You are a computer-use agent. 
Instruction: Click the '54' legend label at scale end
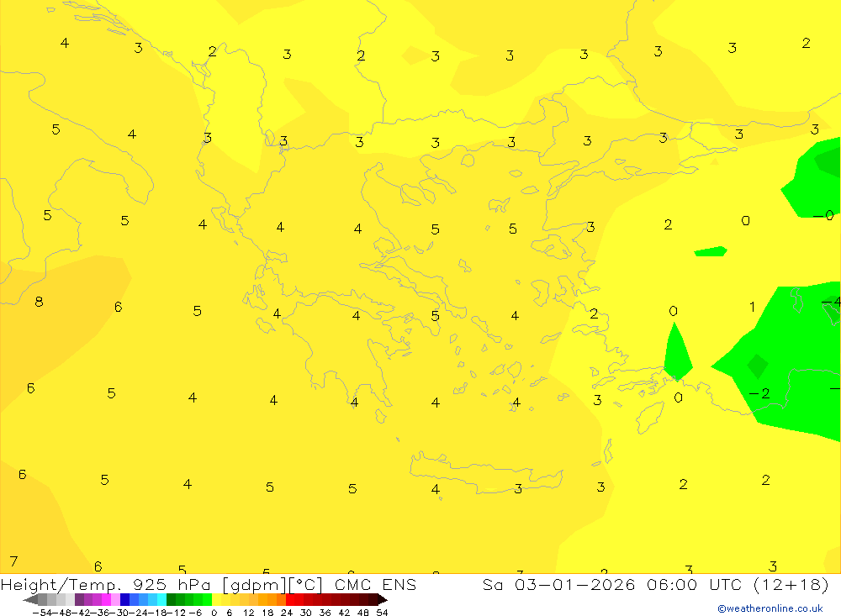pyautogui.click(x=382, y=613)
